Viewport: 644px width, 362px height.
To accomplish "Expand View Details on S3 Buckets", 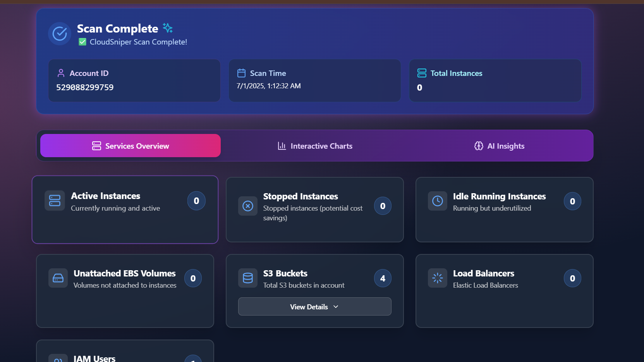I will click(314, 306).
